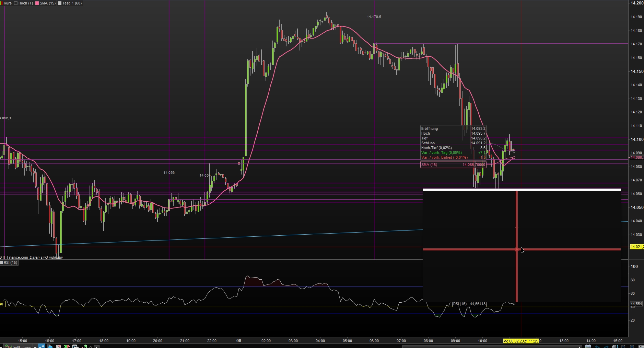
Task: Click the pink 14.086,7 SMA price tag
Action: pyautogui.click(x=637, y=157)
